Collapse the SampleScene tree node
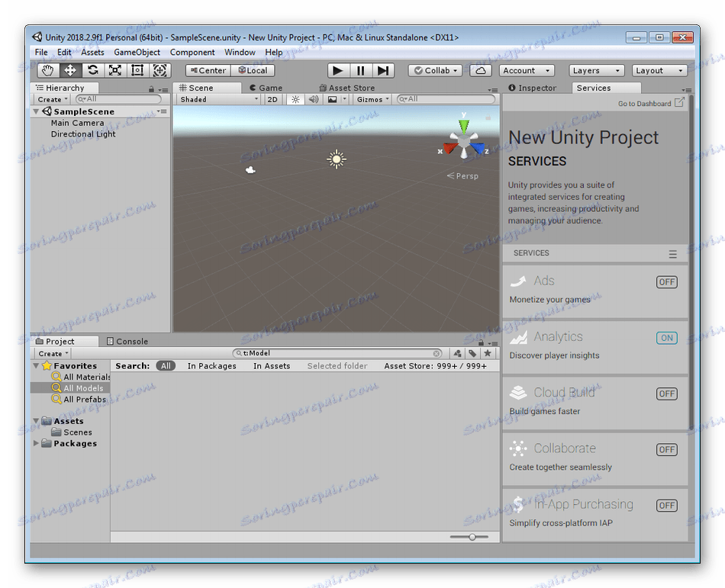This screenshot has width=725, height=588. (36, 111)
